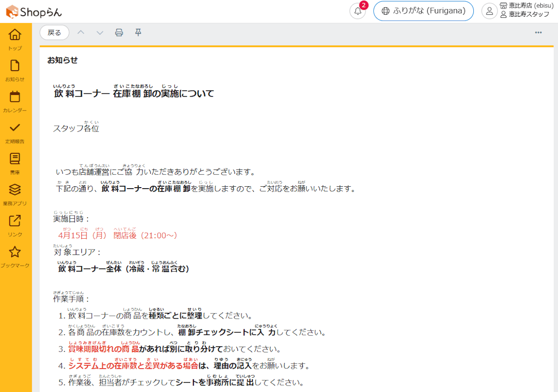Screen dimensions: 558x392
Task: Open the notification bell icon
Action: point(357,11)
